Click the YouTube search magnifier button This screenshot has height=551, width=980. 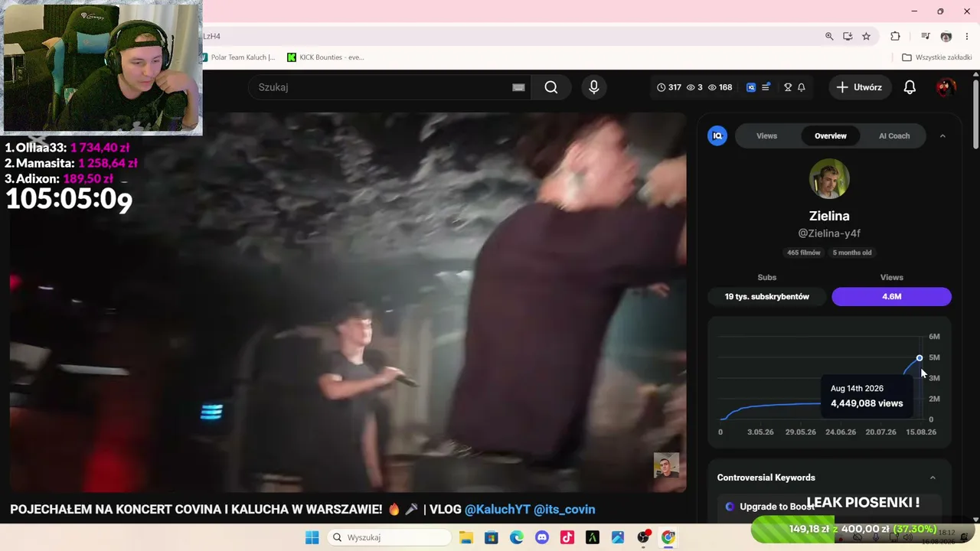[551, 87]
